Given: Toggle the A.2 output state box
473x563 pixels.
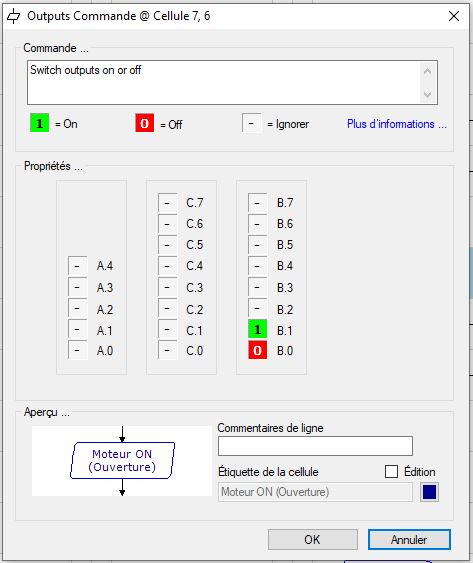Looking at the screenshot, I should pos(77,309).
